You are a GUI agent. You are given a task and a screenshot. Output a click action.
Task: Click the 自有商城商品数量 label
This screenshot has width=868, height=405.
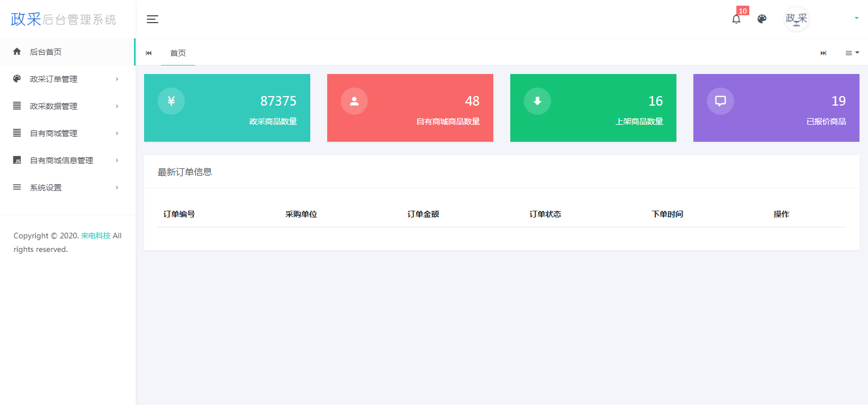pos(448,121)
